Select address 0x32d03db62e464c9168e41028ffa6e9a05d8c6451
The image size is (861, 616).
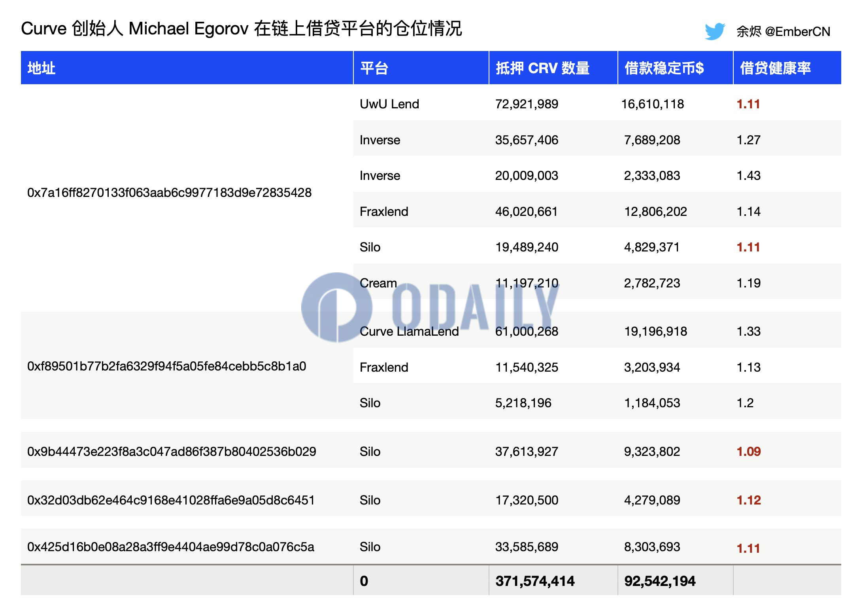171,500
